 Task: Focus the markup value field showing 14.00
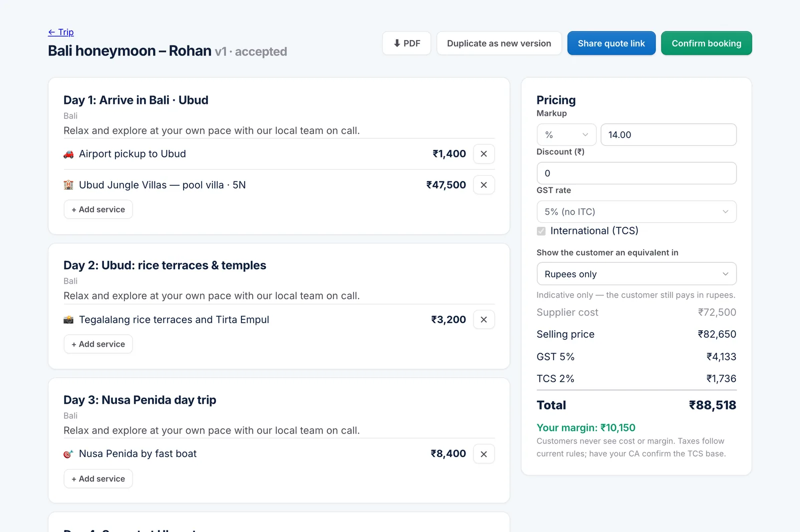tap(668, 135)
